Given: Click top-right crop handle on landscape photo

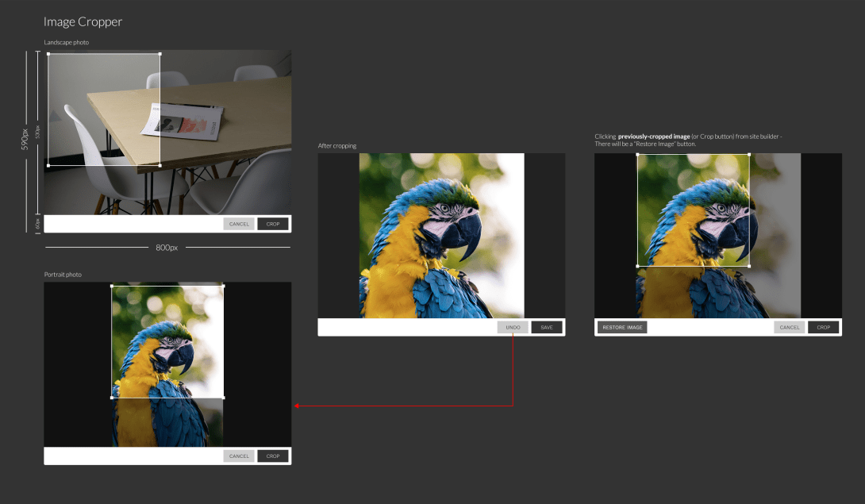Looking at the screenshot, I should tap(160, 54).
